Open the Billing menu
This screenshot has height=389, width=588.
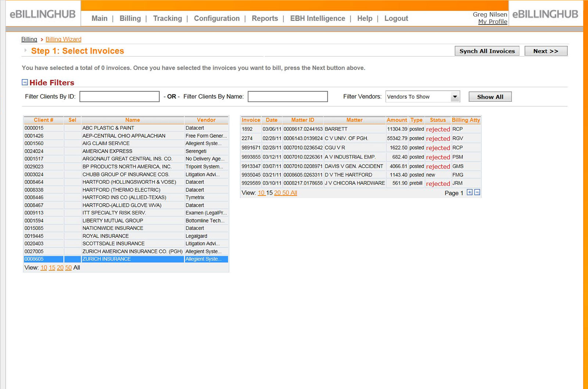click(130, 18)
